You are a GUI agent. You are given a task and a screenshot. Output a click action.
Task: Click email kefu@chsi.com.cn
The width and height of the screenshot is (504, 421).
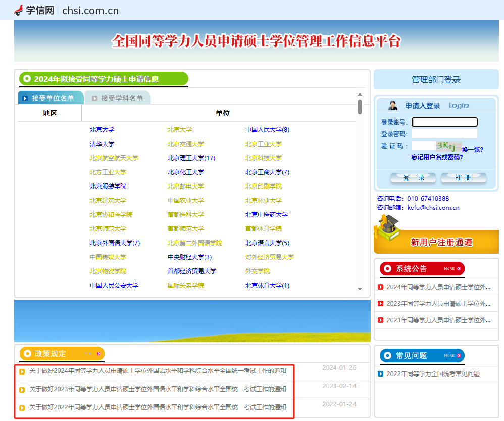coord(433,207)
